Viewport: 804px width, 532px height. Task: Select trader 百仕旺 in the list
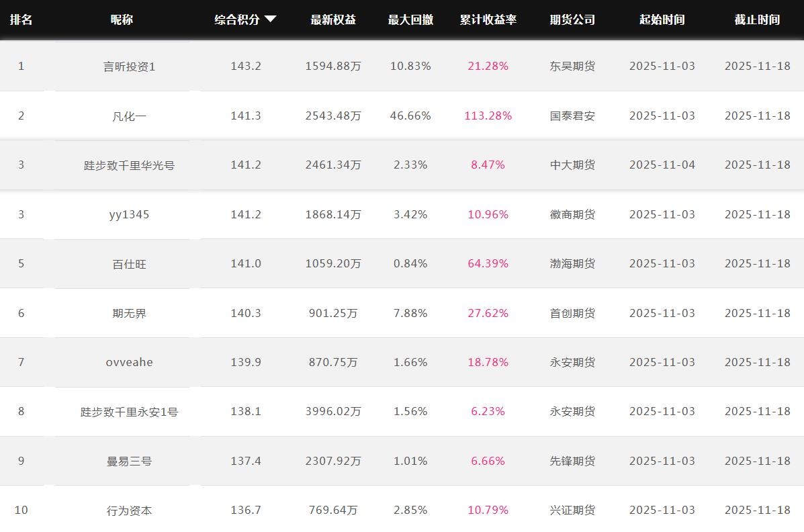(x=129, y=263)
